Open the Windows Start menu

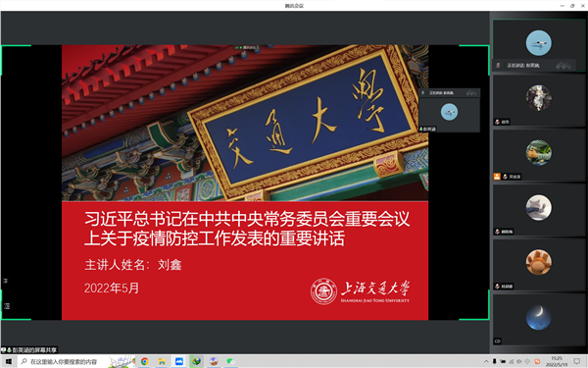[8, 361]
